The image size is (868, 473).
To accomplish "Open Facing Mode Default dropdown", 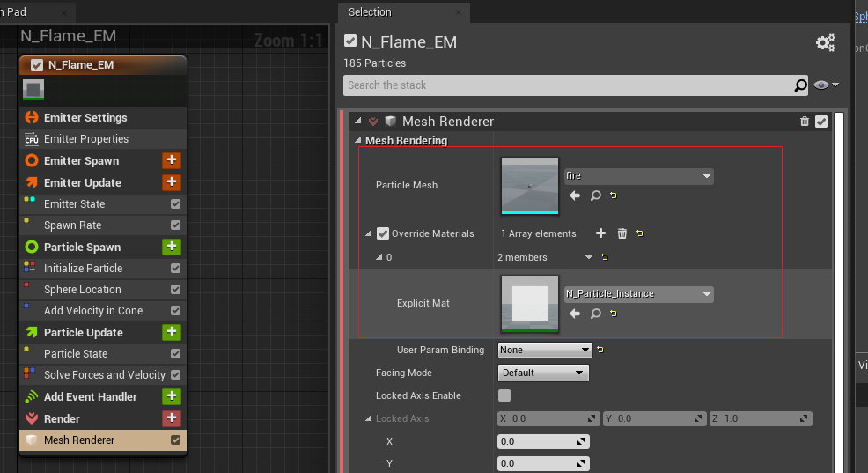I will [x=543, y=373].
